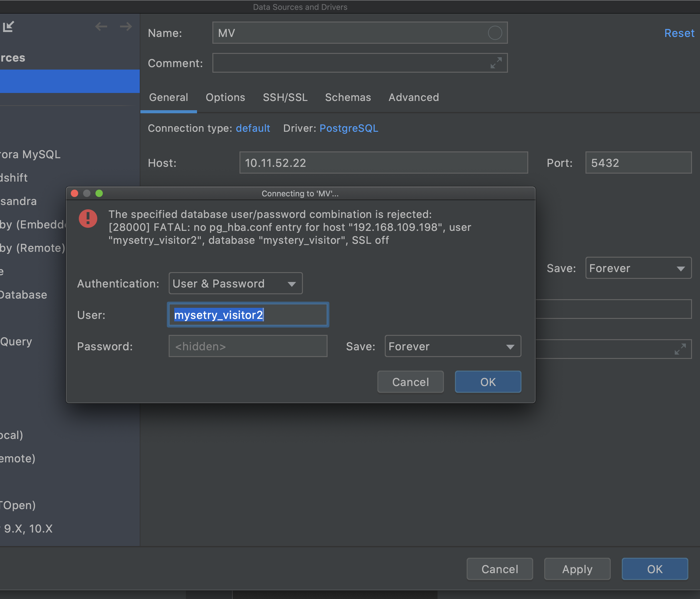Click the Reset link
Screen dimensions: 700x599
[x=679, y=33]
